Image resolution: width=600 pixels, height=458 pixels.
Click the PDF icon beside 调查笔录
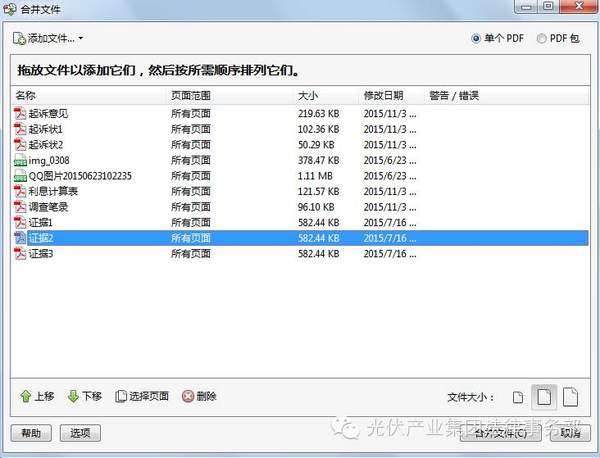(x=20, y=207)
